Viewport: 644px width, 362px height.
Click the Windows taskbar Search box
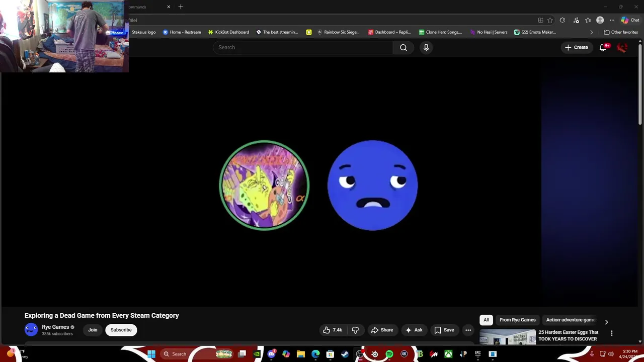[x=197, y=354]
